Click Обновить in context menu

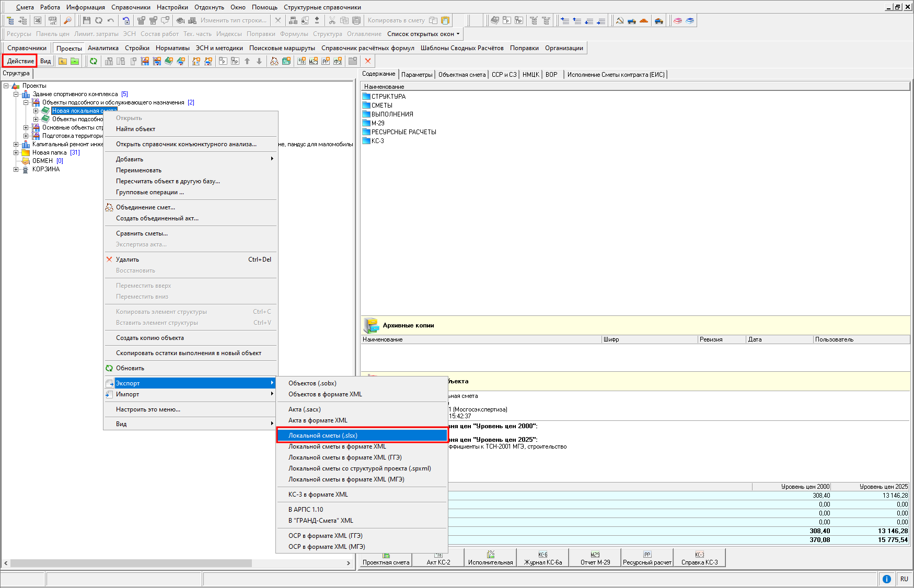[x=190, y=368]
